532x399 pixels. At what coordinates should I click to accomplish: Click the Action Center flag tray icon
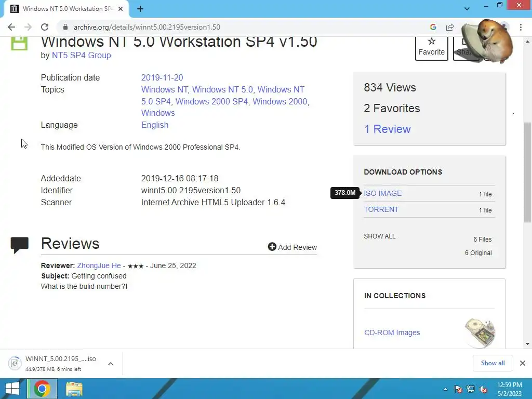(x=458, y=389)
